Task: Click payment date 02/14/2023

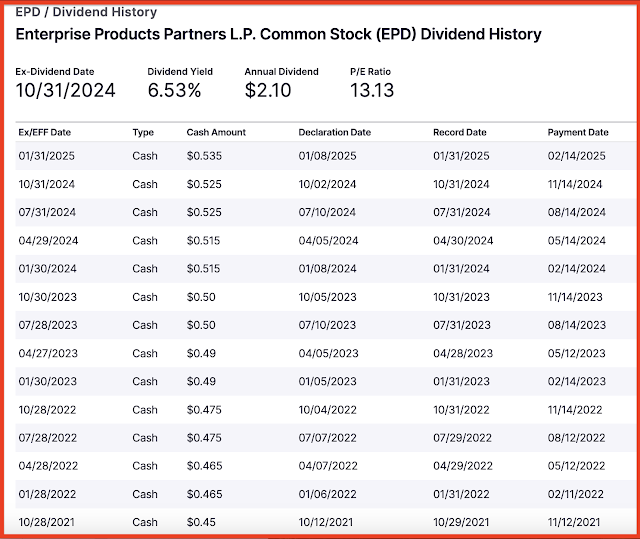Action: pos(576,382)
